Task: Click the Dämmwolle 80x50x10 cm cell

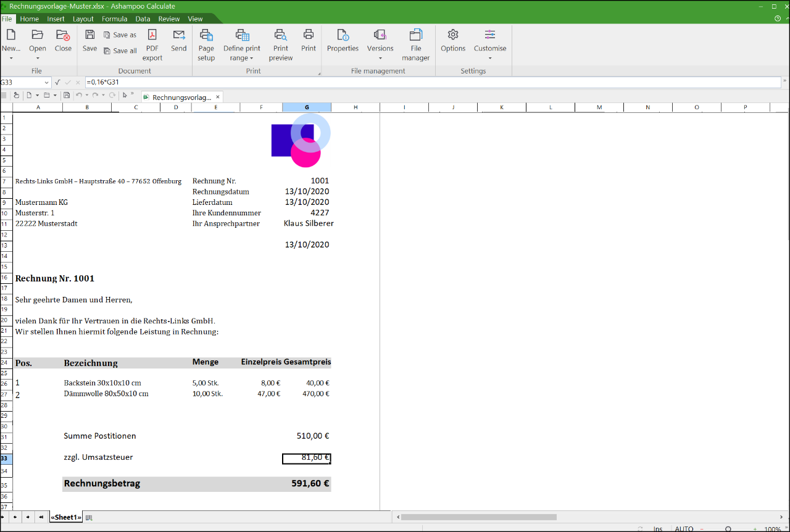Action: click(106, 394)
